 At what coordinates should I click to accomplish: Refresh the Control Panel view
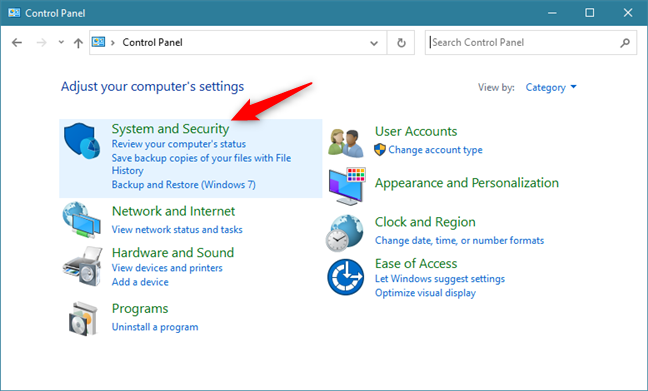pyautogui.click(x=401, y=43)
